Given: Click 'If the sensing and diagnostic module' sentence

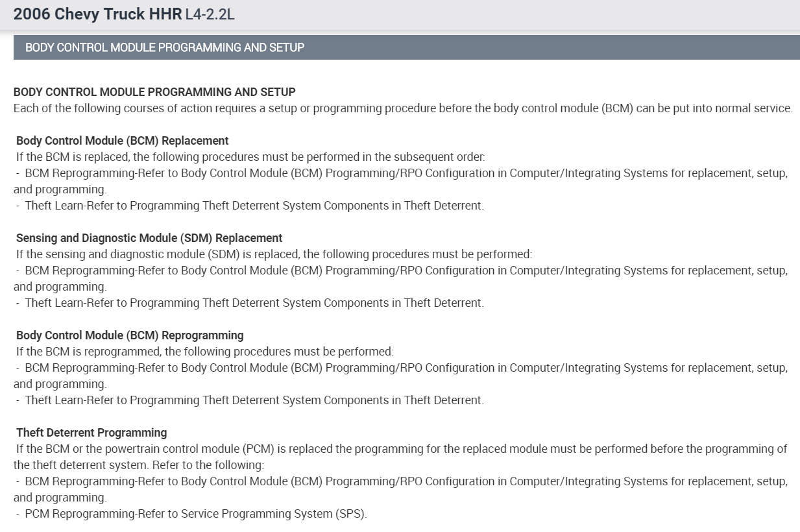Looking at the screenshot, I should 274,254.
